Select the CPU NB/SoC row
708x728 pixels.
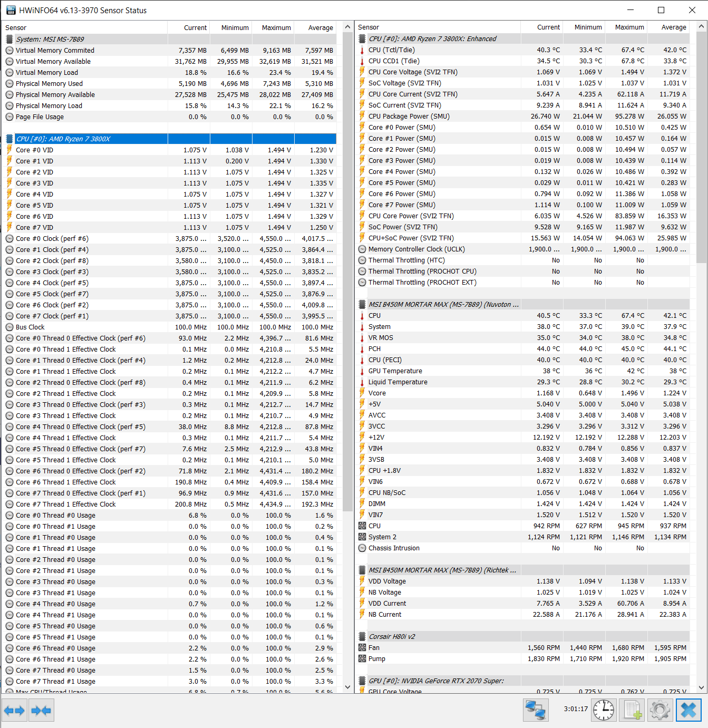coord(522,492)
